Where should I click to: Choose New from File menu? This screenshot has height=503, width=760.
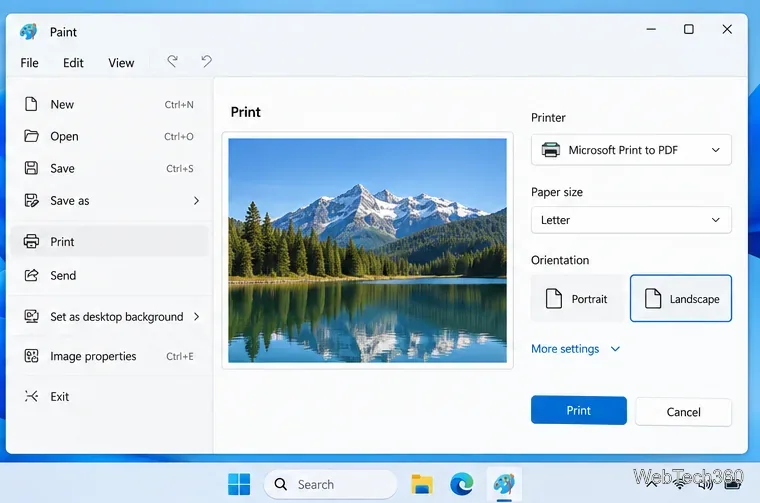click(110, 104)
